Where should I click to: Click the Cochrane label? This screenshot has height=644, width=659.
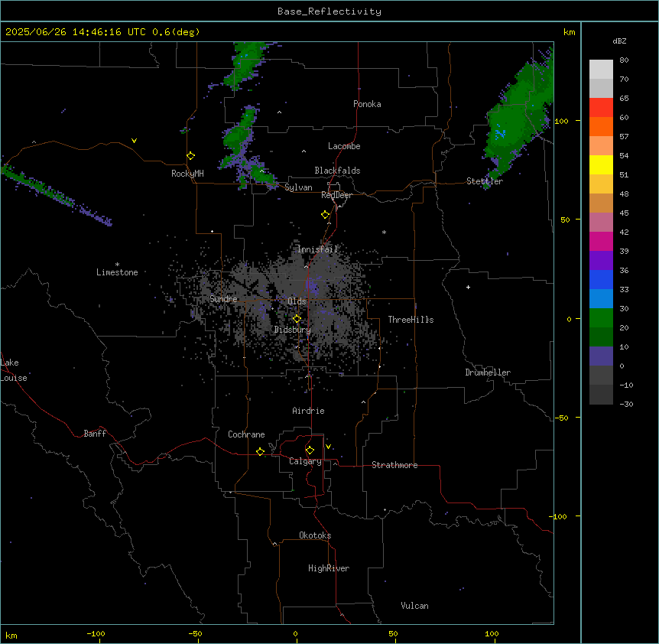tap(246, 434)
